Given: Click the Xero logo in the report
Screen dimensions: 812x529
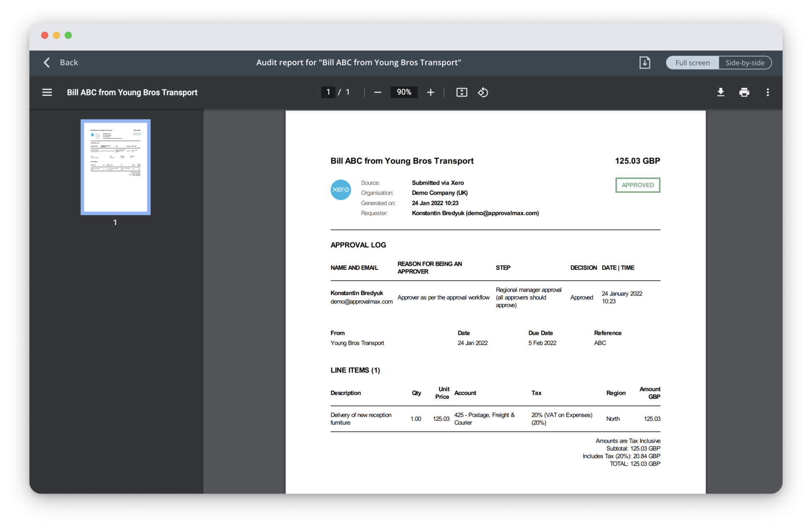Looking at the screenshot, I should tap(341, 189).
